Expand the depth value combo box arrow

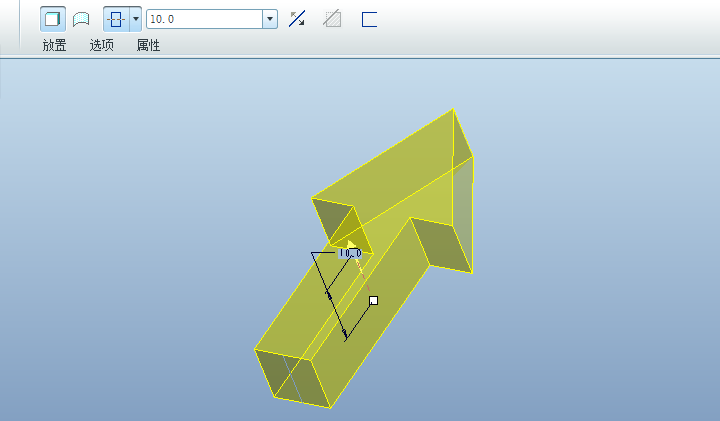click(x=270, y=19)
